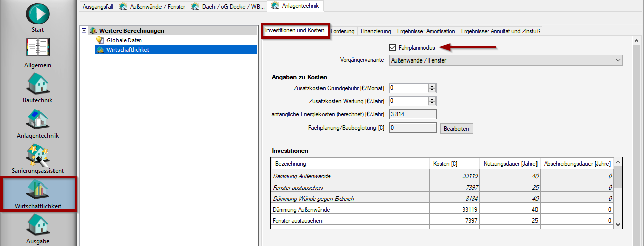Switch to the Förderung tab
The image size is (644, 246).
point(343,31)
